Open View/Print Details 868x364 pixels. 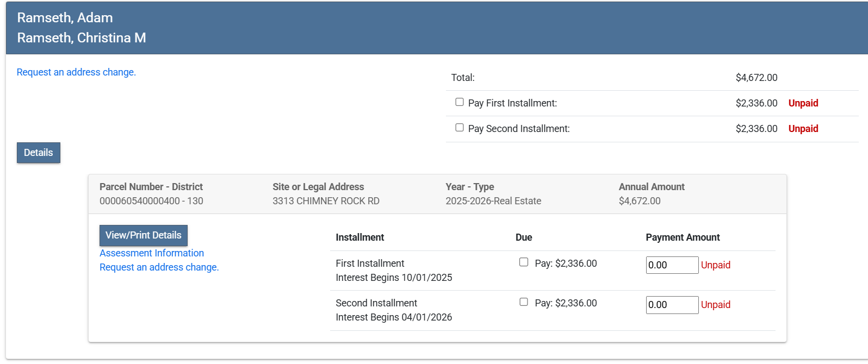pyautogui.click(x=144, y=235)
